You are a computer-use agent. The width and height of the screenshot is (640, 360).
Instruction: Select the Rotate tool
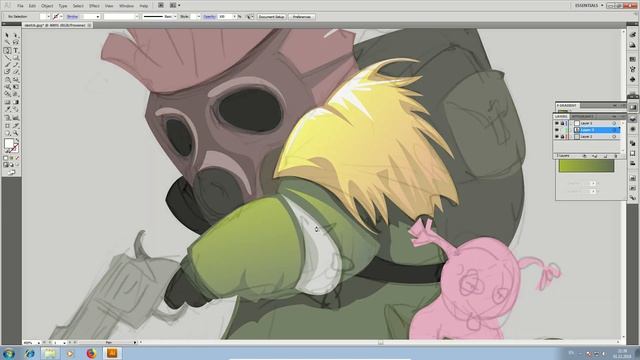(x=7, y=80)
